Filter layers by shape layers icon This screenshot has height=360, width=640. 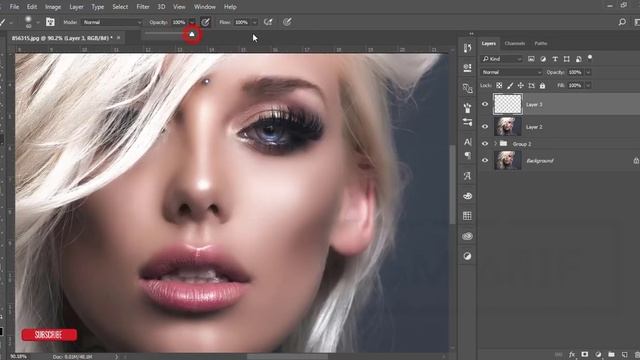(567, 59)
